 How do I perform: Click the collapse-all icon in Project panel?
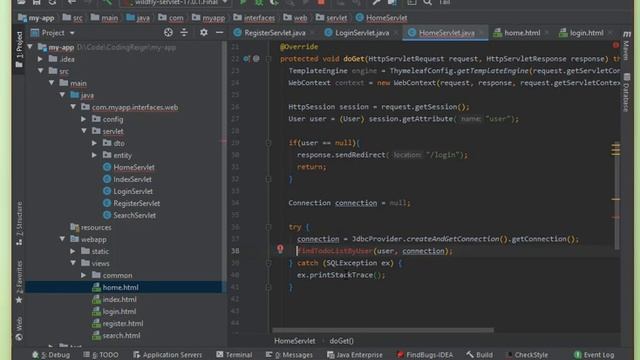pos(184,33)
